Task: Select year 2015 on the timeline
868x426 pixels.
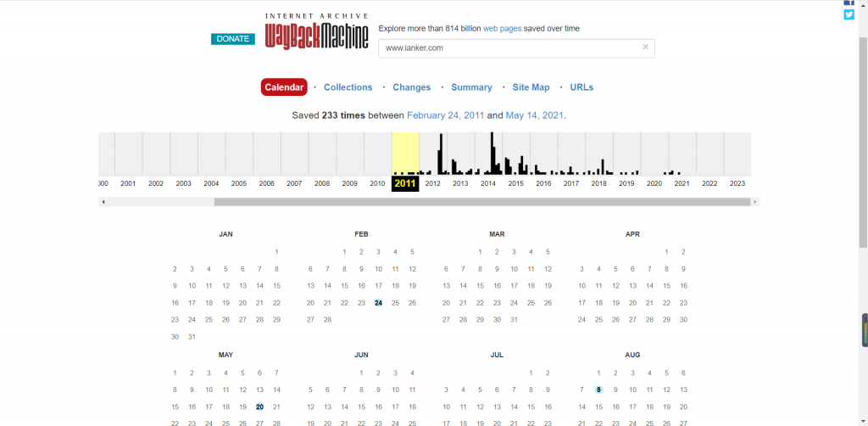Action: tap(516, 183)
